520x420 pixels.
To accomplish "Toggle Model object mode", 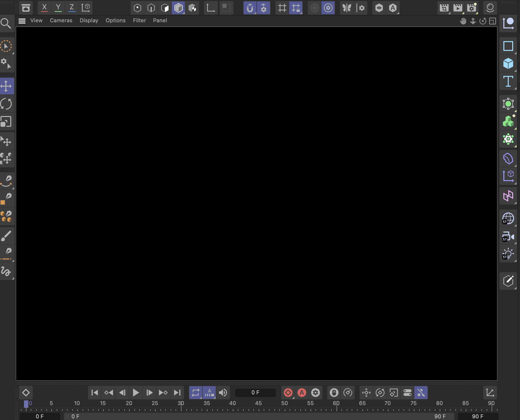I will [179, 8].
